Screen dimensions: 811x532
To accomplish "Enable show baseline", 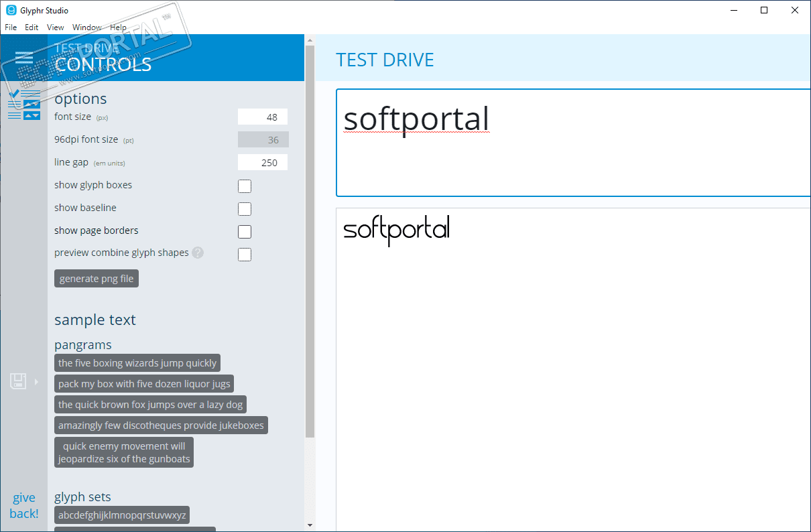I will pyautogui.click(x=245, y=209).
